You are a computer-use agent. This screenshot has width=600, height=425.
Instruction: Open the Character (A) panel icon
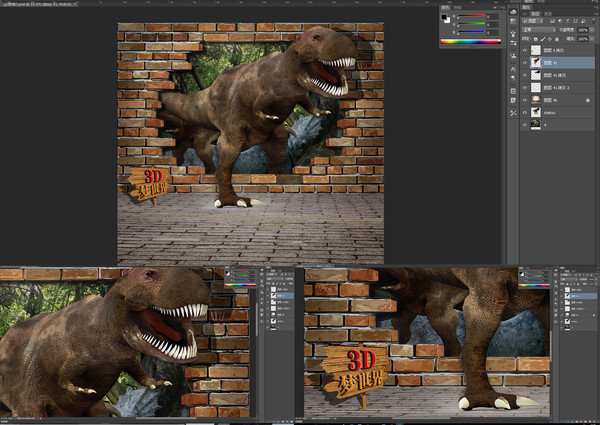(513, 69)
